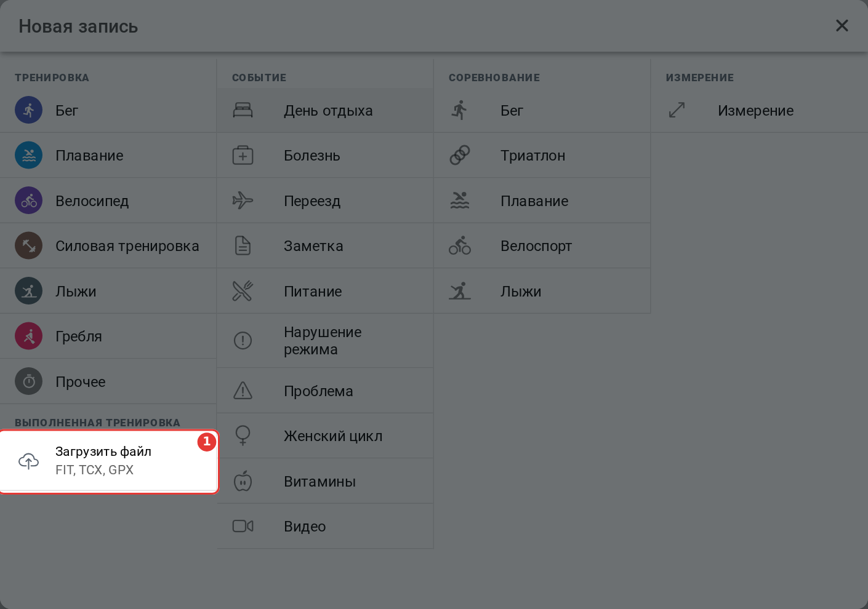Choose the Проблема event entry
This screenshot has width=868, height=609.
click(325, 391)
